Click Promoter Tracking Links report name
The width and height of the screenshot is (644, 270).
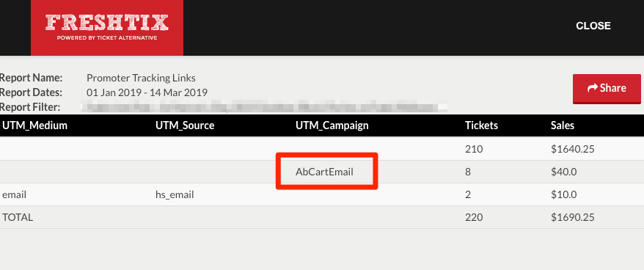click(142, 78)
